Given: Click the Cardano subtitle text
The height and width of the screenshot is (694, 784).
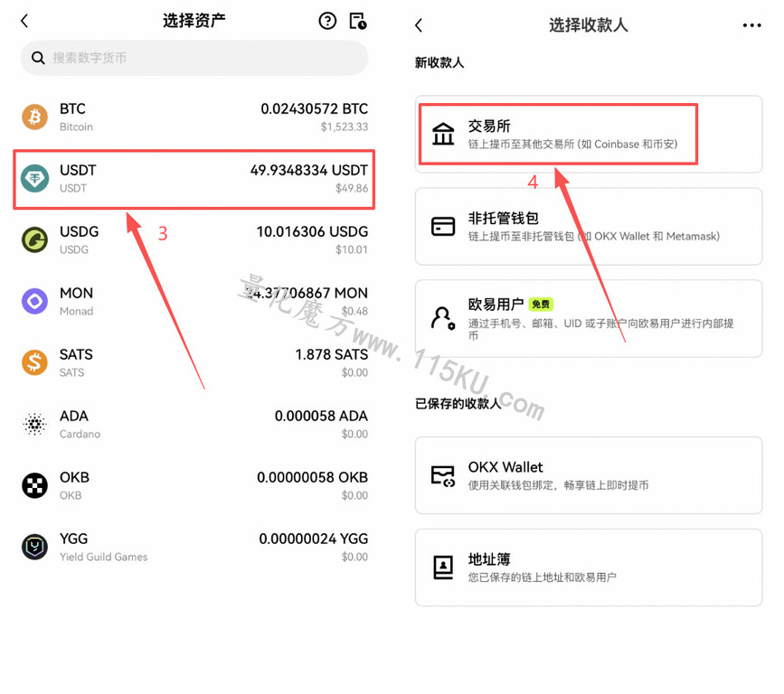Looking at the screenshot, I should pos(80,434).
